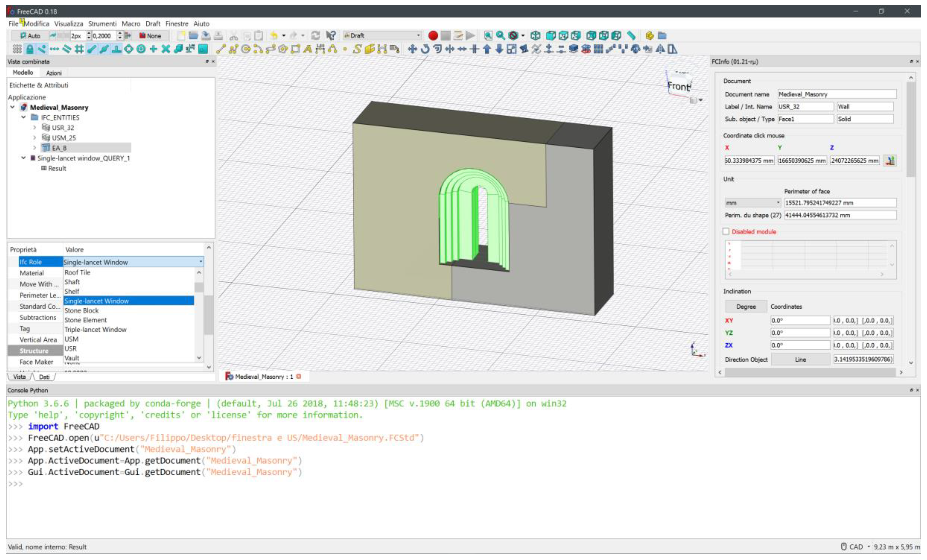Click the Draft text tool icon
Image resolution: width=927 pixels, height=560 pixels.
(x=308, y=49)
